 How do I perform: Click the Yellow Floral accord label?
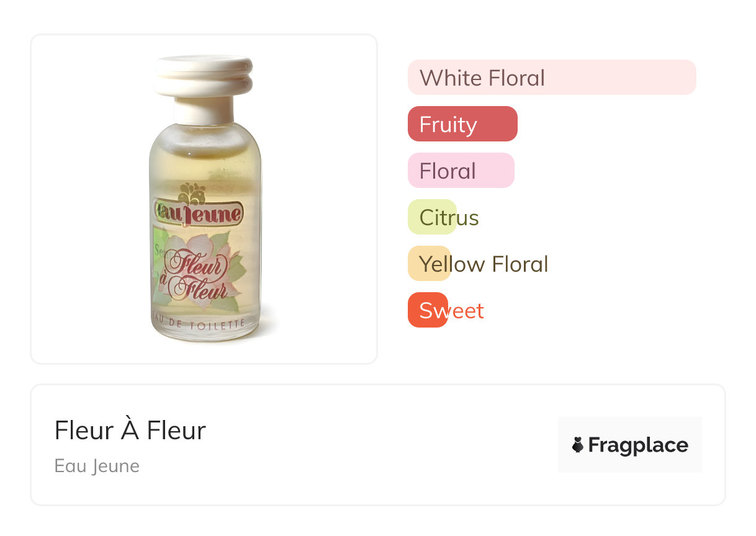484,264
